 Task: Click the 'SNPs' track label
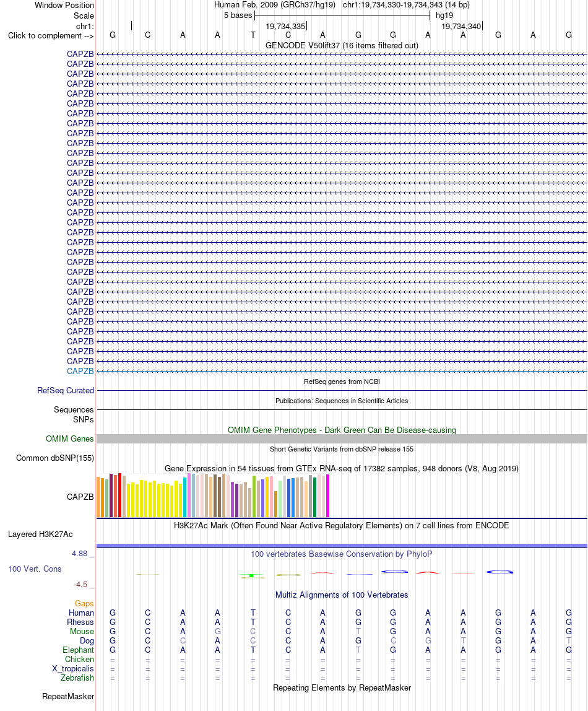(x=84, y=419)
